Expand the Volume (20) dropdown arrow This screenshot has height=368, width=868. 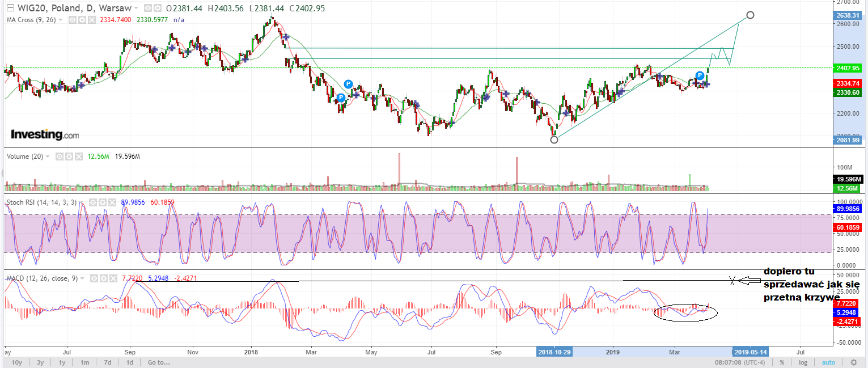pos(48,156)
